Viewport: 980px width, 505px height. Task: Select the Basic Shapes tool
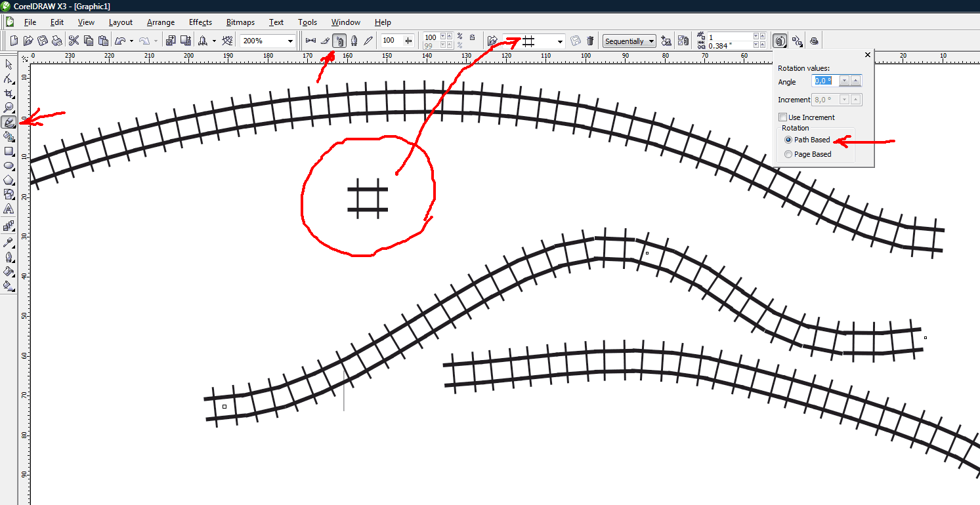point(9,194)
